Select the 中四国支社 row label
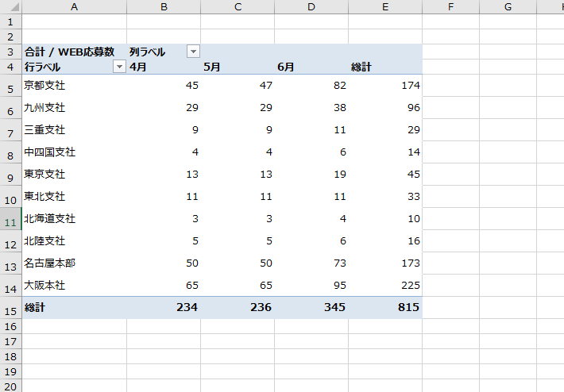 tap(75, 152)
